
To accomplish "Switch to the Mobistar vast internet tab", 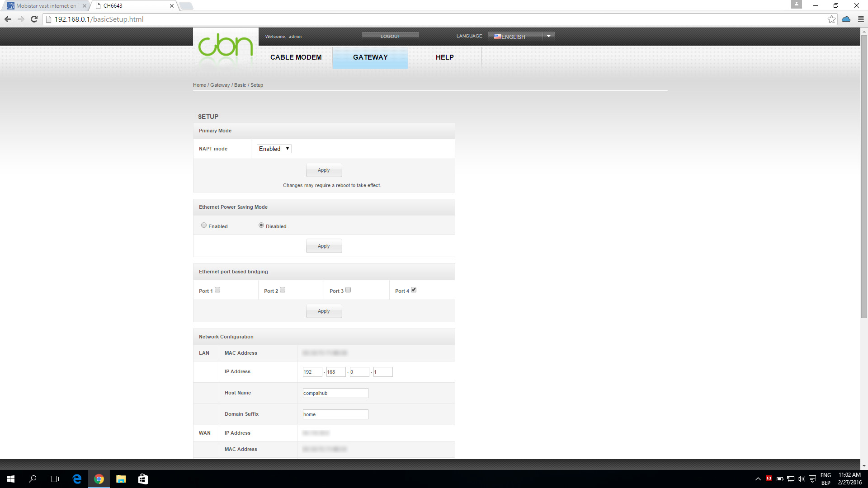I will (45, 6).
